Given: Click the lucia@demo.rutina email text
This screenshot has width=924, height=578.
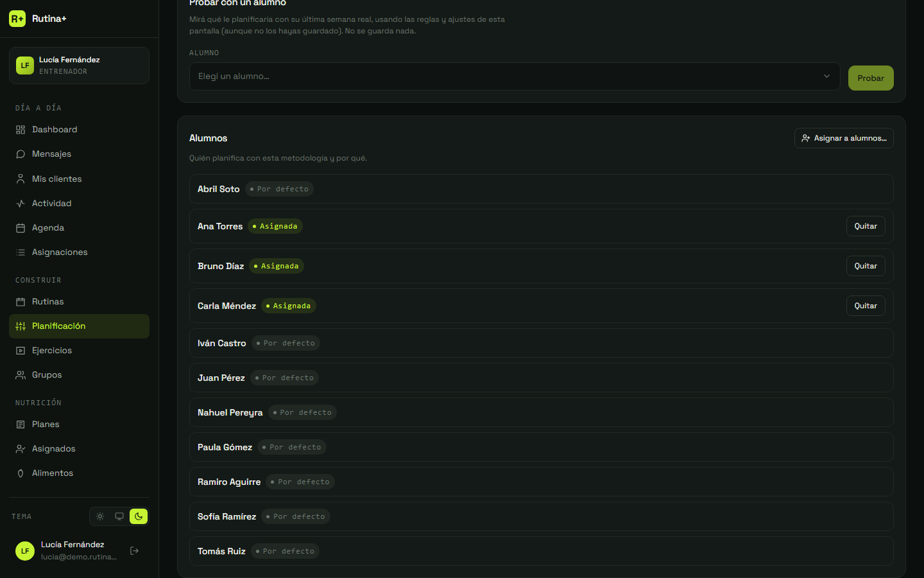Looking at the screenshot, I should pyautogui.click(x=79, y=557).
